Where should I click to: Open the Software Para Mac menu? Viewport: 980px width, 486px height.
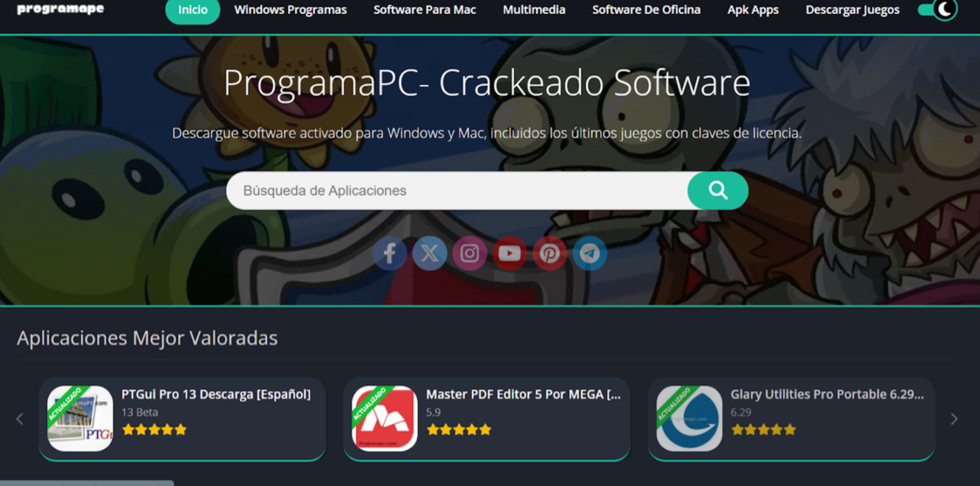coord(424,10)
